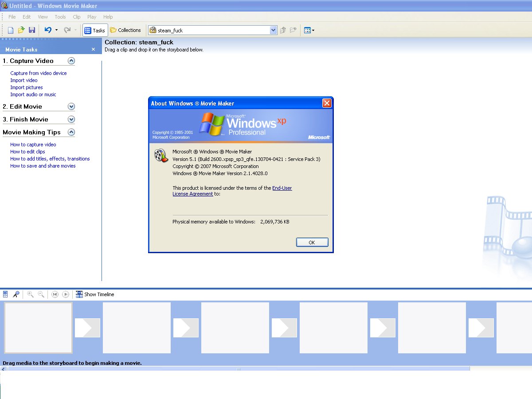Open the Help menu
Viewport: 532px width, 399px height.
(x=108, y=17)
